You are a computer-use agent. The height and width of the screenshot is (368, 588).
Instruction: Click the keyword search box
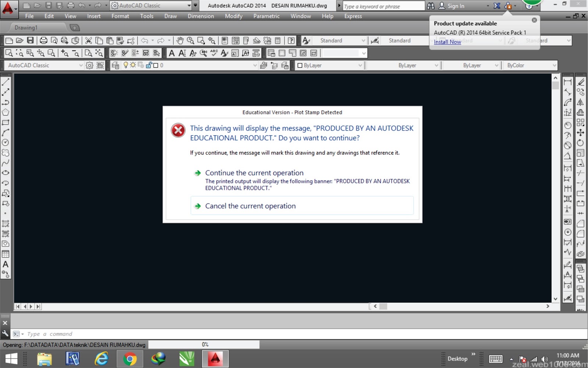[383, 6]
